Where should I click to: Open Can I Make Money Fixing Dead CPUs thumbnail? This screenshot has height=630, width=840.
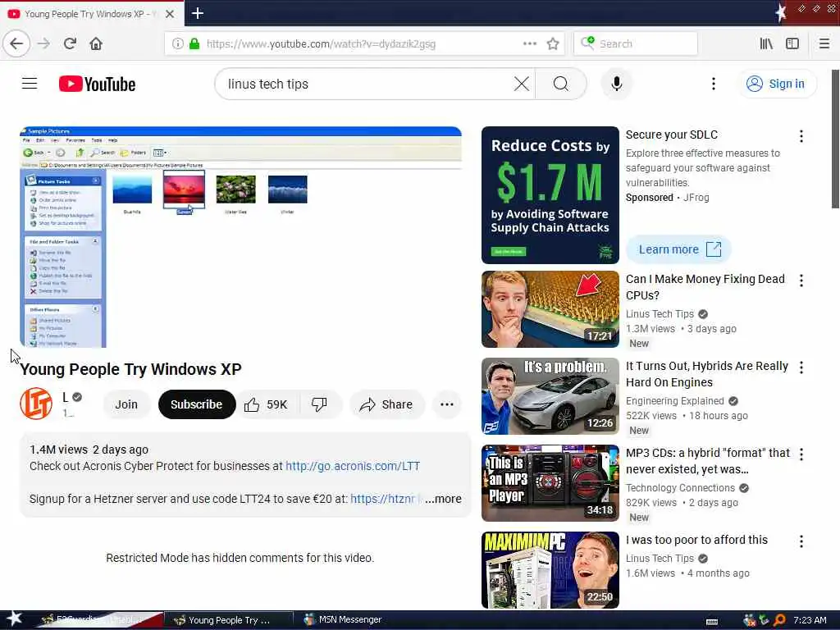click(x=550, y=309)
